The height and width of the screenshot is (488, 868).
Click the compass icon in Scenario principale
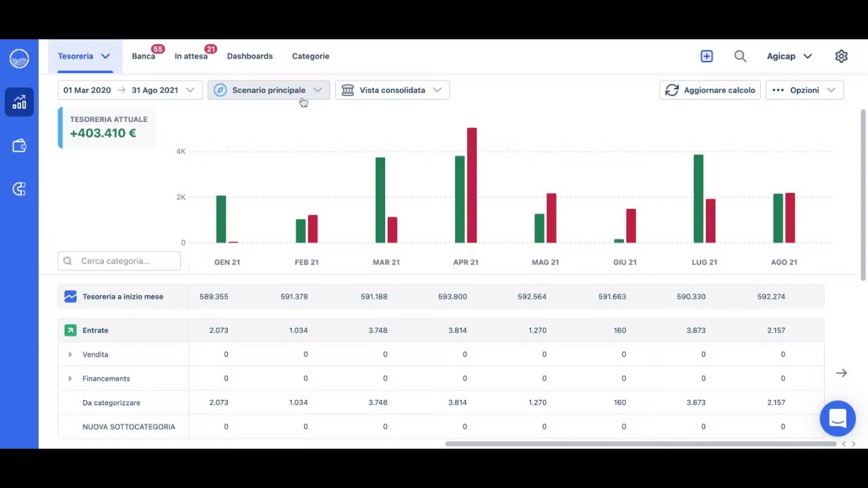[220, 90]
